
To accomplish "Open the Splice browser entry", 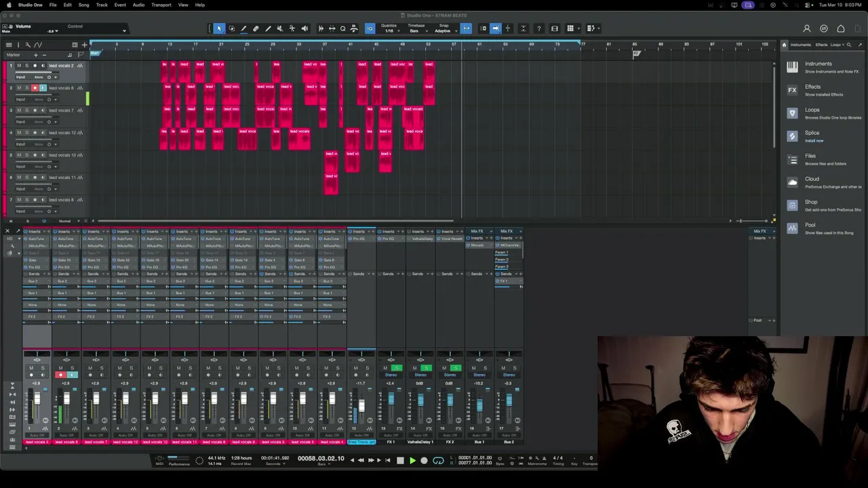I will coord(823,136).
